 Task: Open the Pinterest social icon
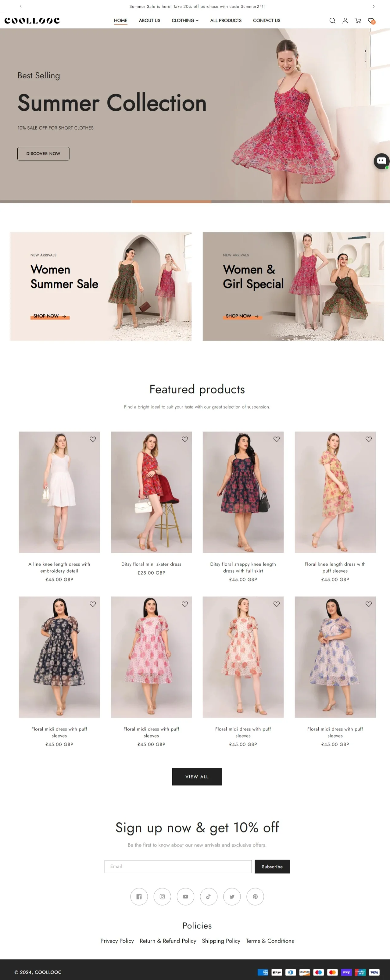point(255,897)
